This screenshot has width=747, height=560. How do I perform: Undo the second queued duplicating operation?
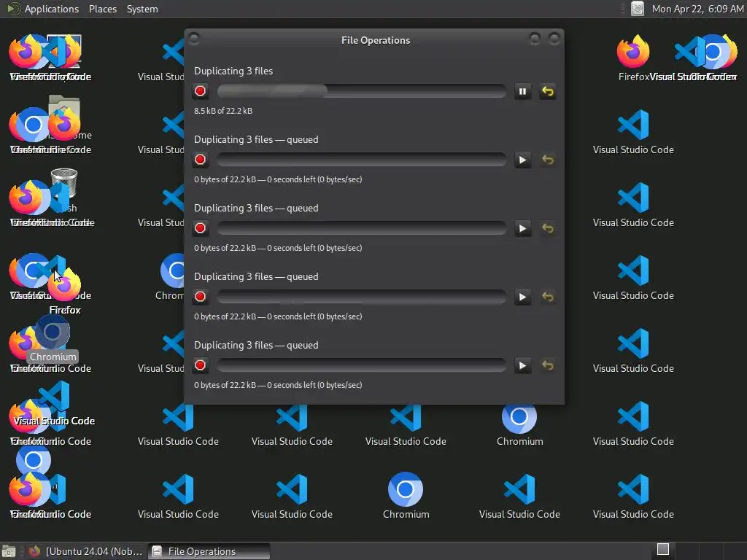[x=547, y=228]
